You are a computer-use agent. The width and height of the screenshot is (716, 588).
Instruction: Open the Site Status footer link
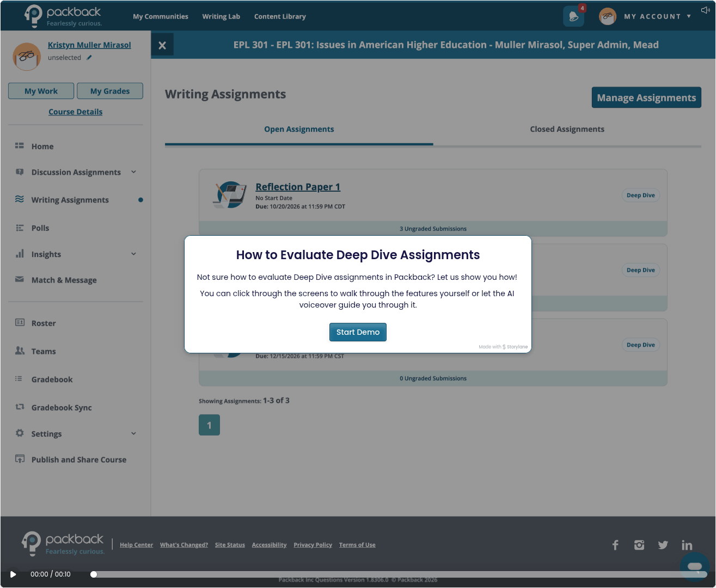(230, 545)
